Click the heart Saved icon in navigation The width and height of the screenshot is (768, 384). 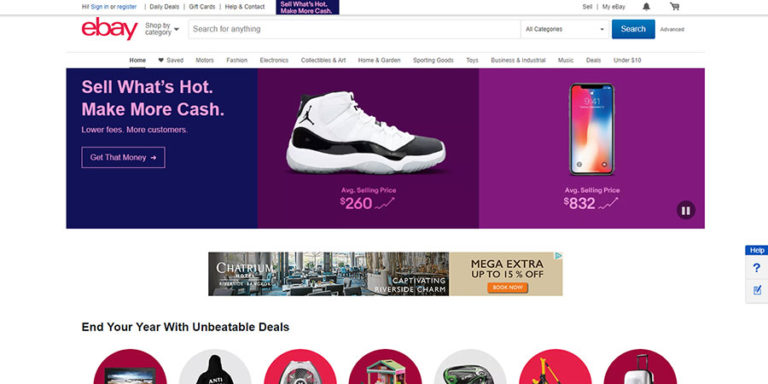[x=161, y=60]
